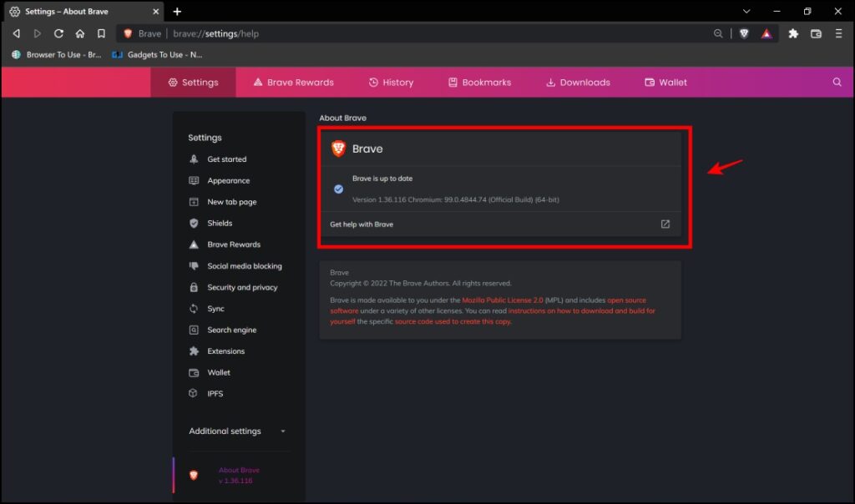Search settings using the magnifier icon
Image resolution: width=855 pixels, height=504 pixels.
(x=837, y=83)
